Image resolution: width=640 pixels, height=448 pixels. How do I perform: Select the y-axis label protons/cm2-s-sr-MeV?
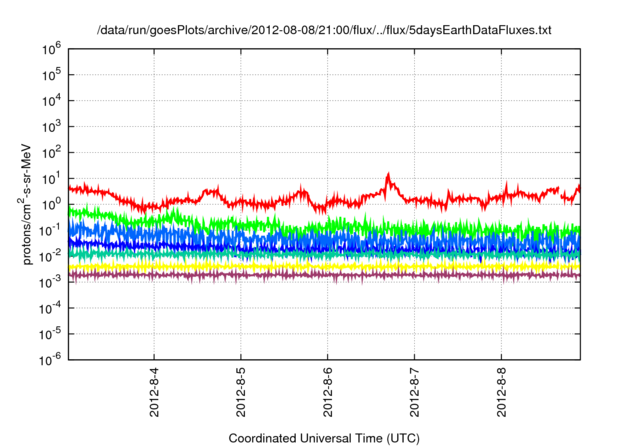point(26,204)
